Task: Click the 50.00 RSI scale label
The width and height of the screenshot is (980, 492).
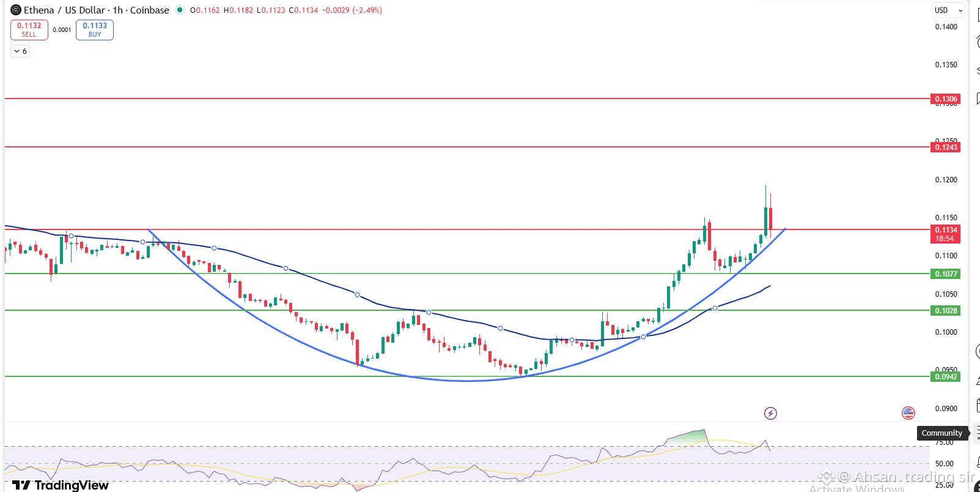Action: [944, 464]
